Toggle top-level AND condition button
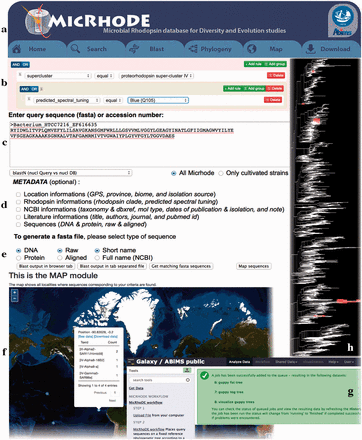 click(x=16, y=65)
